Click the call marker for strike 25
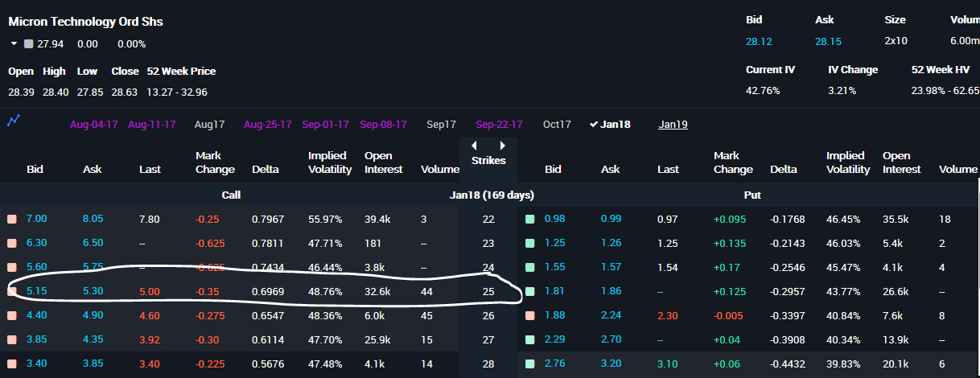 coord(11,291)
